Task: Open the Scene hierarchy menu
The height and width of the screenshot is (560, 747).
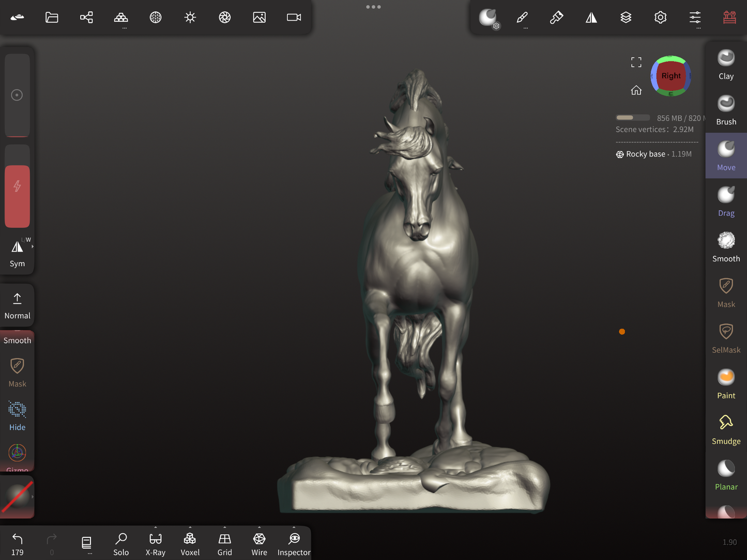Action: [86, 18]
